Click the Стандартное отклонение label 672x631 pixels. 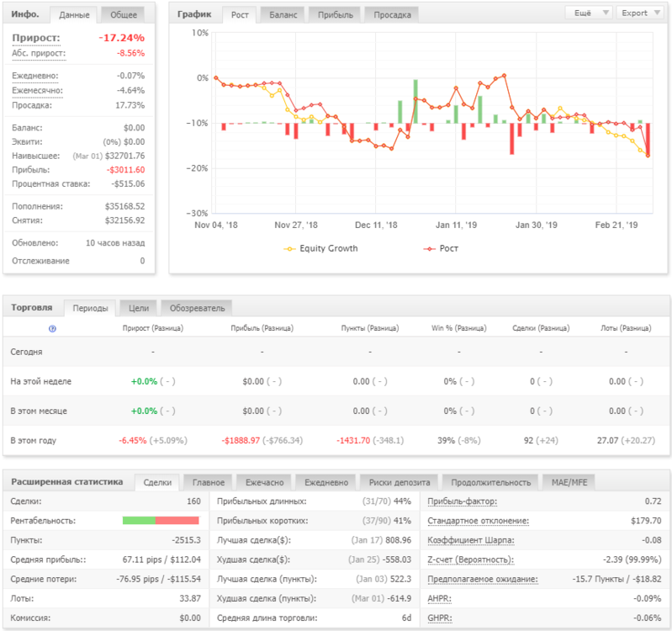[x=478, y=521]
